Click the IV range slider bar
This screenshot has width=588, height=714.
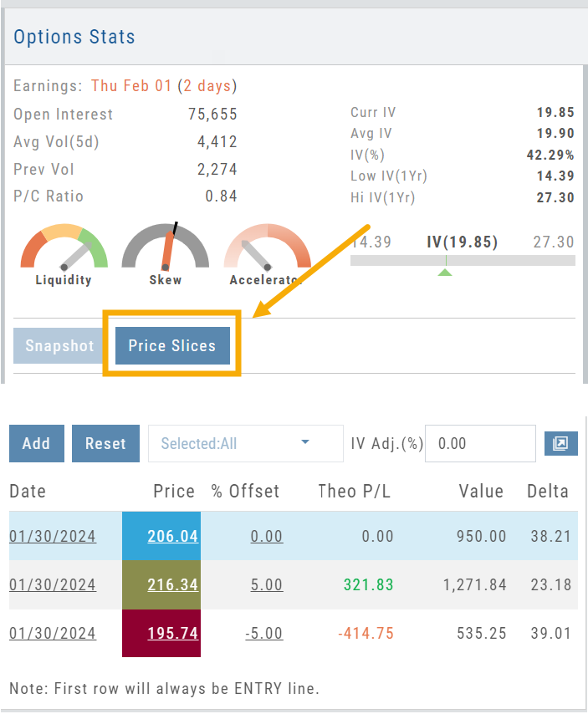pos(463,261)
